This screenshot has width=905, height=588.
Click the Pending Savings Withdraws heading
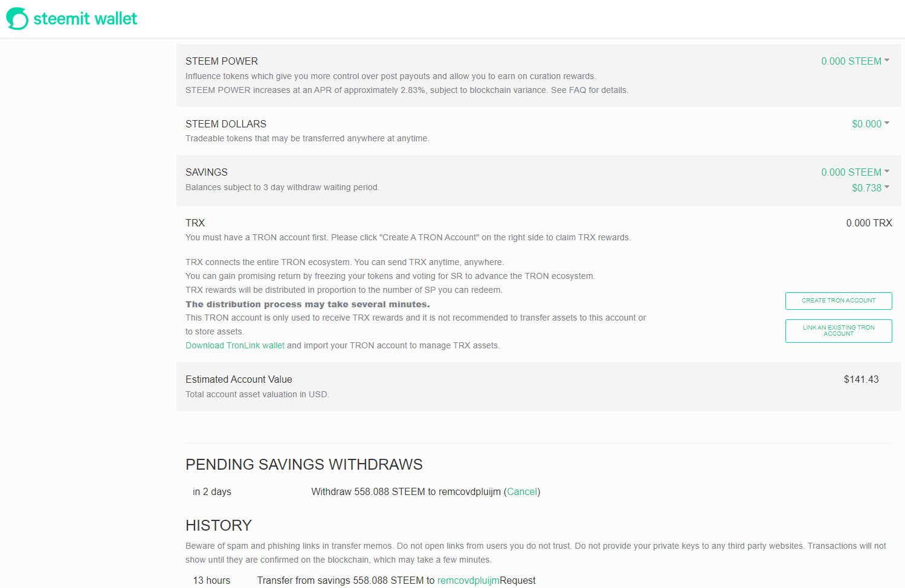304,464
